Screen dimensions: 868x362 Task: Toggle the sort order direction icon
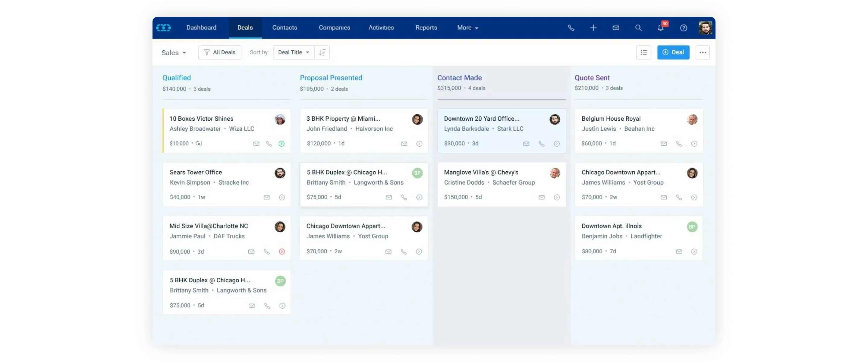click(322, 52)
